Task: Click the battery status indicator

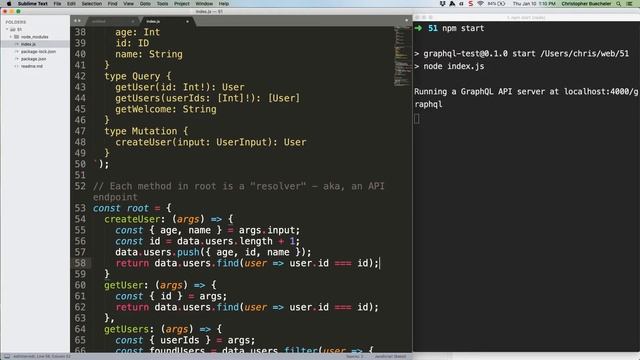Action: [x=496, y=4]
